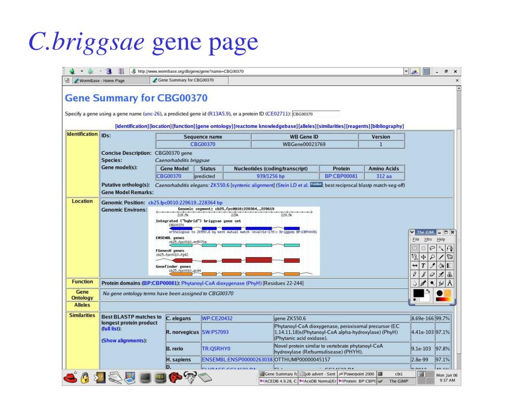Open the Forward button history dropdown arrow
Viewport: 532px width, 399px height.
[x=100, y=71]
